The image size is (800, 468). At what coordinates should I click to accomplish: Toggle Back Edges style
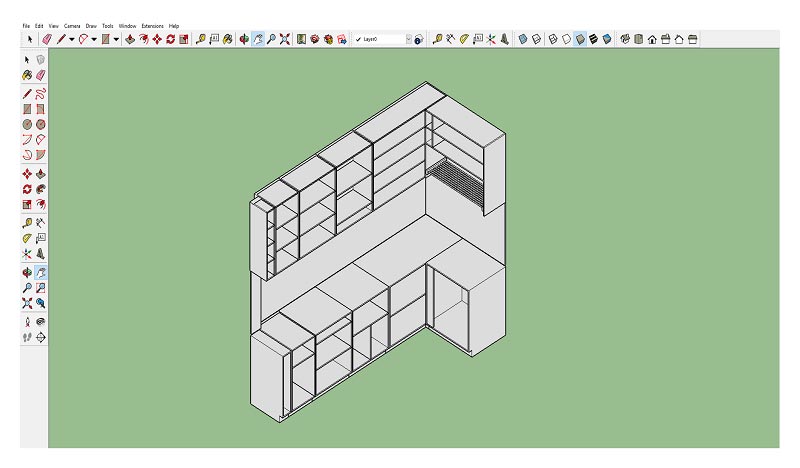click(536, 39)
